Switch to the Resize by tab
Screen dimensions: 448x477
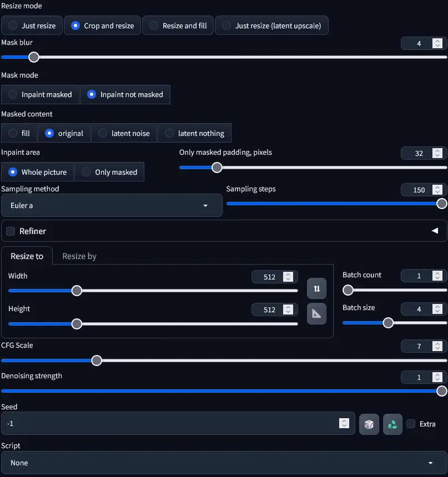pyautogui.click(x=78, y=256)
